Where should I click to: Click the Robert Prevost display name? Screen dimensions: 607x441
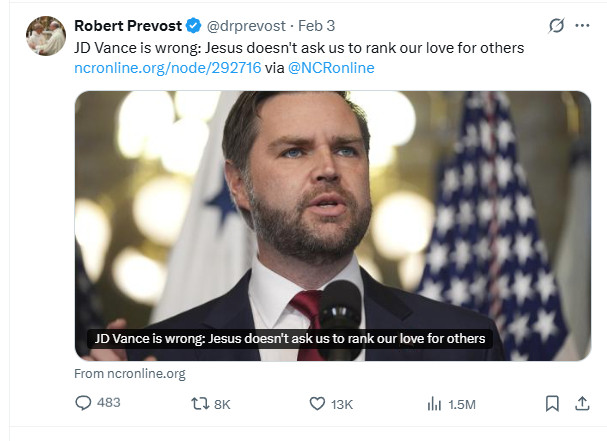[x=128, y=26]
